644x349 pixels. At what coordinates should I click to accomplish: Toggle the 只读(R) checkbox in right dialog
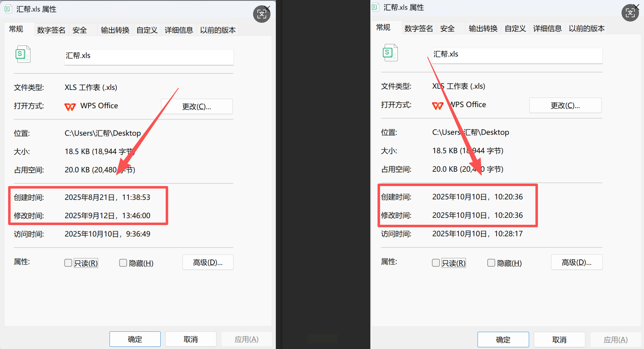tap(436, 263)
